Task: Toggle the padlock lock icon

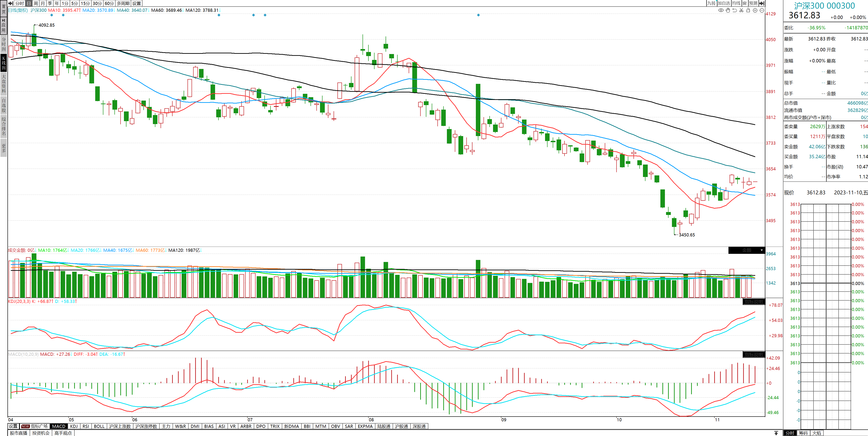Action: [x=748, y=10]
